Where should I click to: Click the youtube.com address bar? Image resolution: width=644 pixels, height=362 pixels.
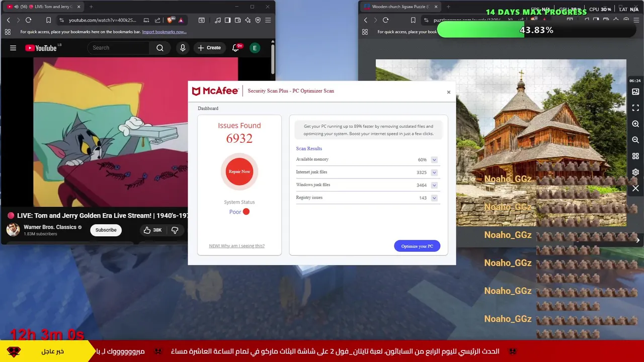103,20
